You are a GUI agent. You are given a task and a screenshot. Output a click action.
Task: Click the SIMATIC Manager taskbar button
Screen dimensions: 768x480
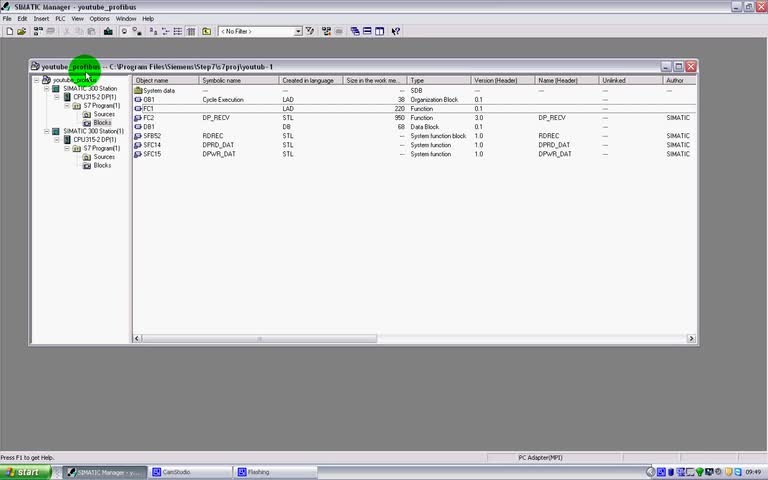(x=105, y=472)
